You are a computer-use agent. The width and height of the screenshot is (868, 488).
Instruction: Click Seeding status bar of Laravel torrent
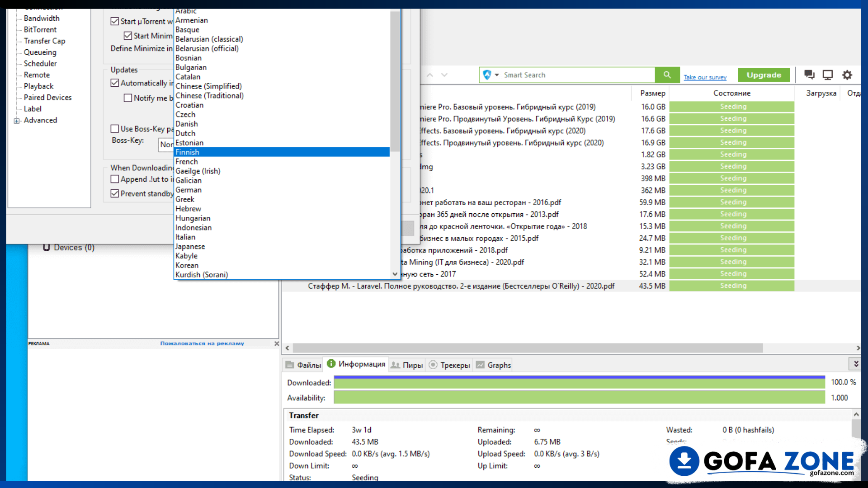coord(732,286)
